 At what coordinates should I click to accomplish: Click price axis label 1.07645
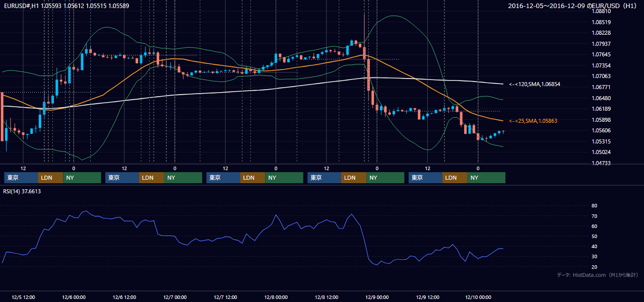(x=601, y=54)
